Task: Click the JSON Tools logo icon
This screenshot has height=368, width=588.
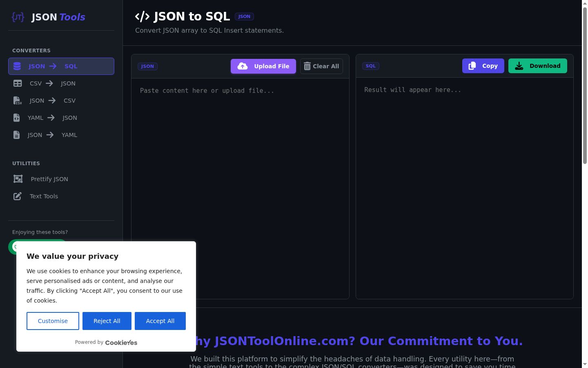Action: tap(18, 17)
